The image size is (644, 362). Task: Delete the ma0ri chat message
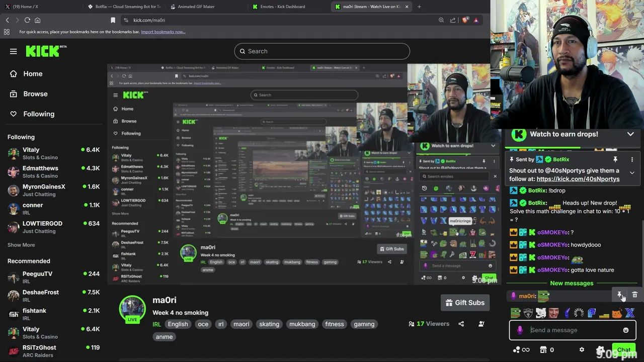tap(634, 295)
